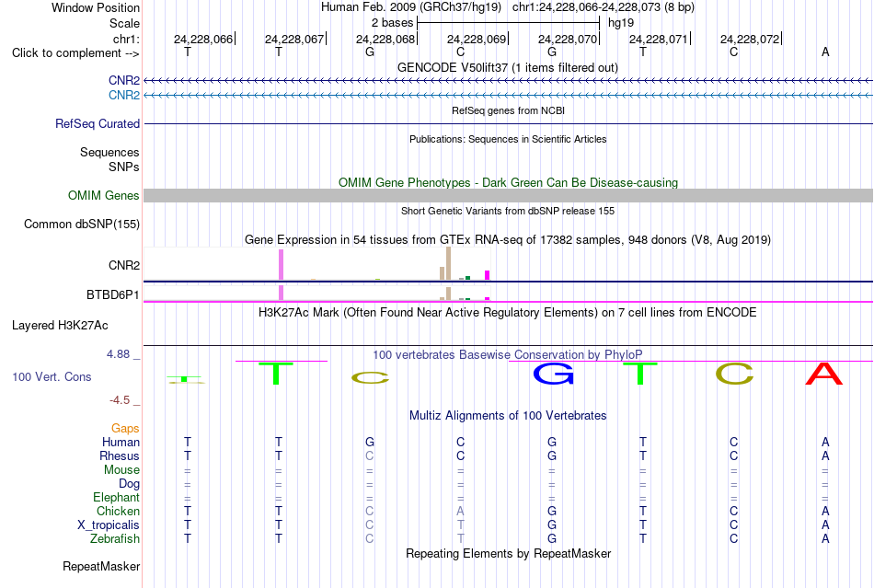Click the faded A base in Chicken row
874x588 pixels.
[x=460, y=511]
